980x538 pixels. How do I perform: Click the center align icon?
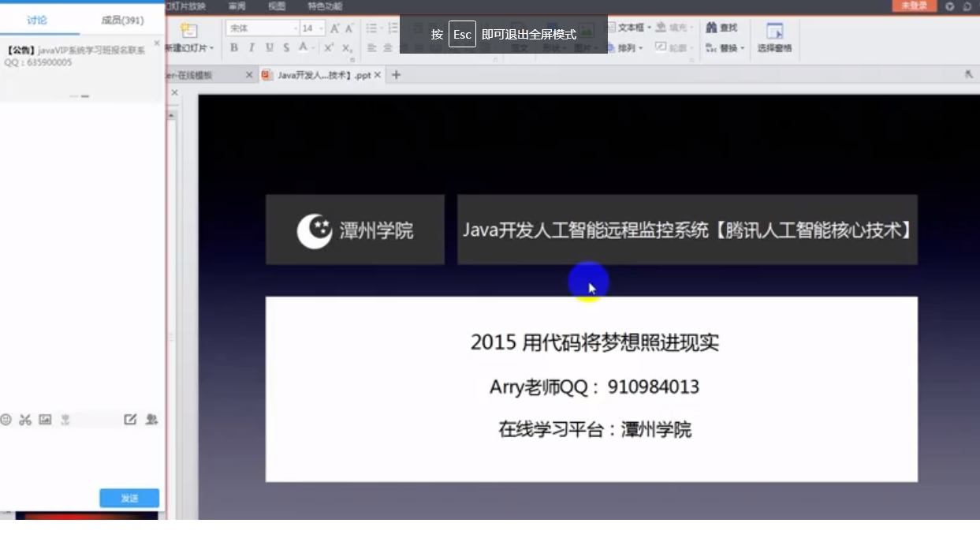pyautogui.click(x=388, y=48)
